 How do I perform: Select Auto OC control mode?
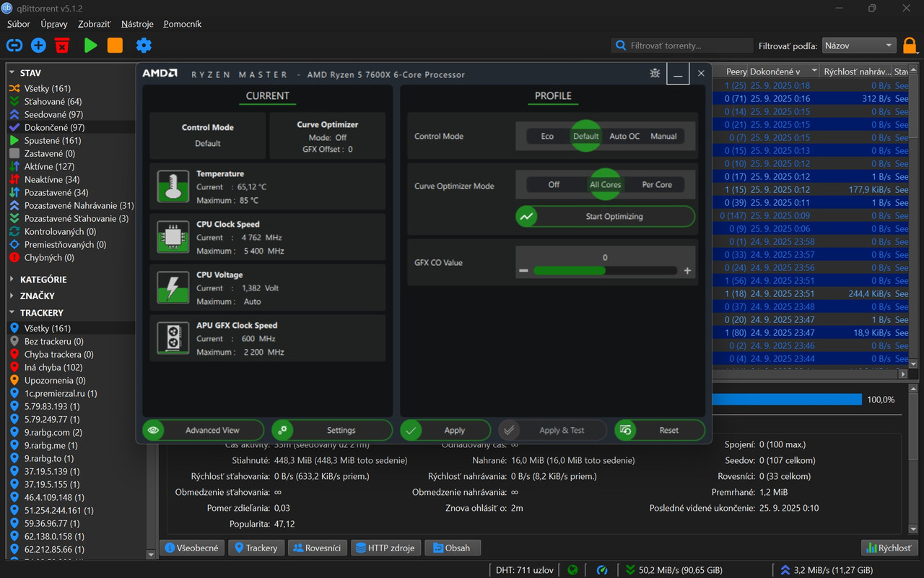tap(624, 136)
